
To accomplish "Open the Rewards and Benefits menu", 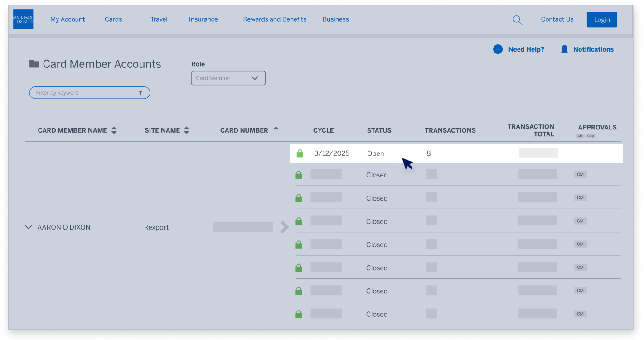I will 275,19.
